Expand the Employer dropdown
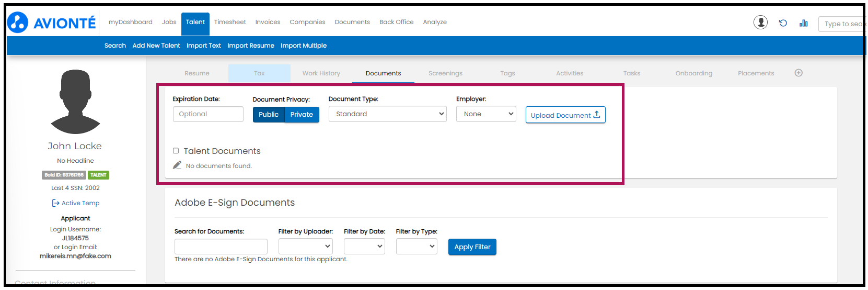This screenshot has height=290, width=868. coord(485,114)
